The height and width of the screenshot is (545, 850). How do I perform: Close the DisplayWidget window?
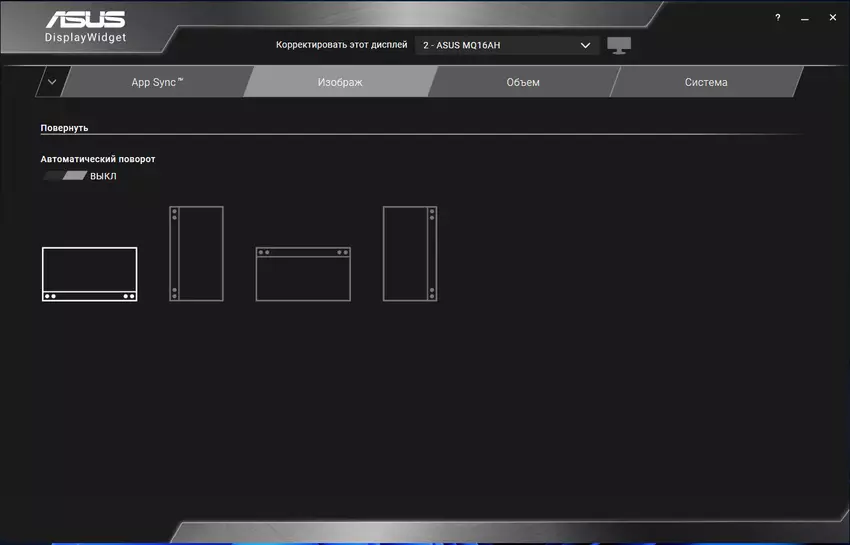click(831, 18)
